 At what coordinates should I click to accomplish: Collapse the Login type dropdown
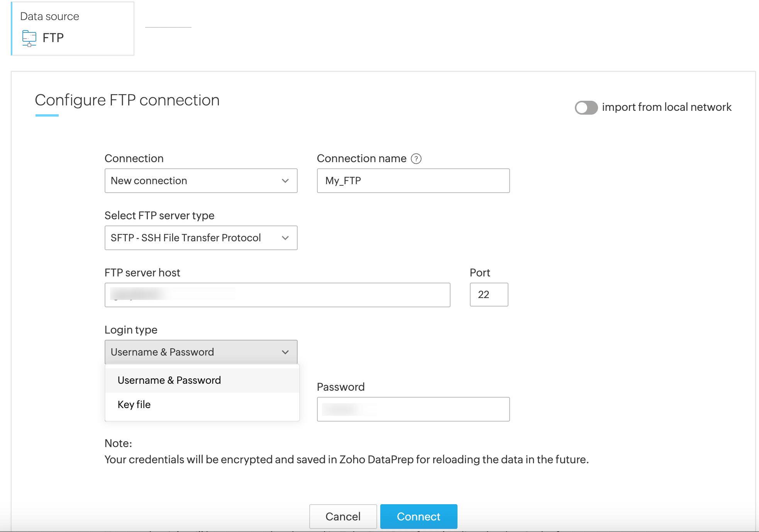click(x=201, y=352)
